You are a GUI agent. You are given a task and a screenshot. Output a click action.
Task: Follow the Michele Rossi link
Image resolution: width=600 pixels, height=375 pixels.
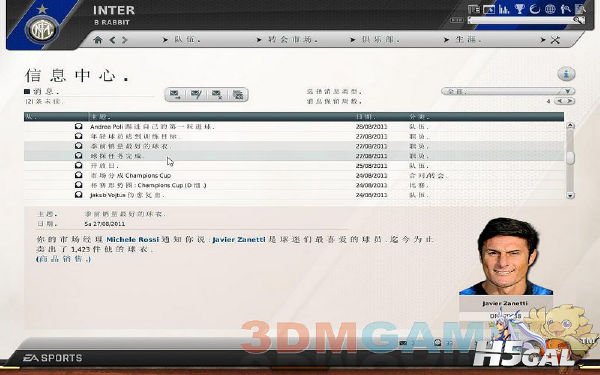tap(132, 240)
